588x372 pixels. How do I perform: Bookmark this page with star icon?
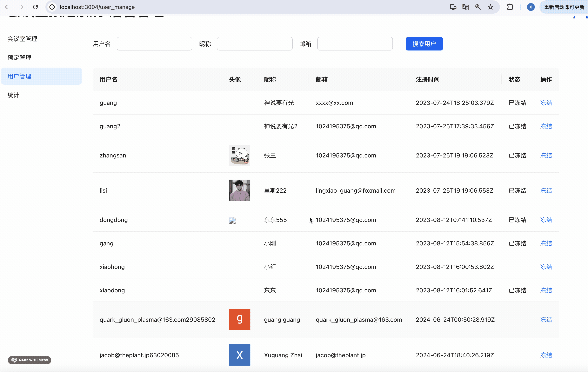pyautogui.click(x=490, y=7)
